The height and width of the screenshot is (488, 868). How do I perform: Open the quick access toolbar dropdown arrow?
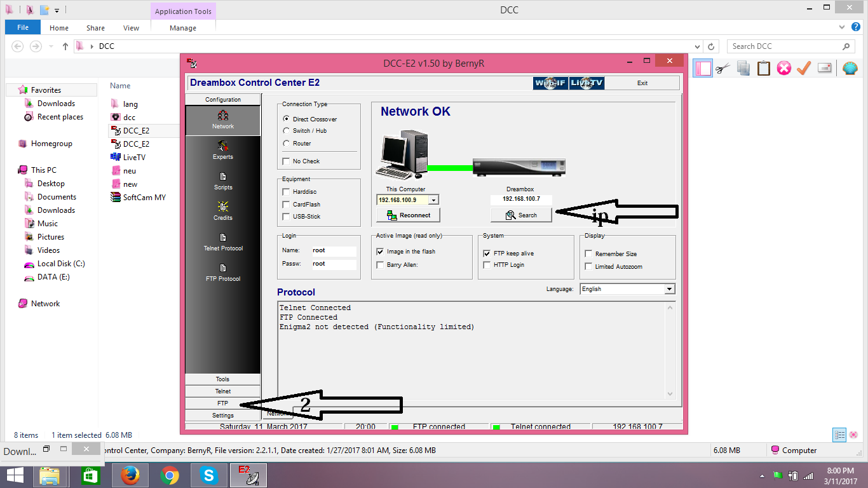[x=57, y=10]
